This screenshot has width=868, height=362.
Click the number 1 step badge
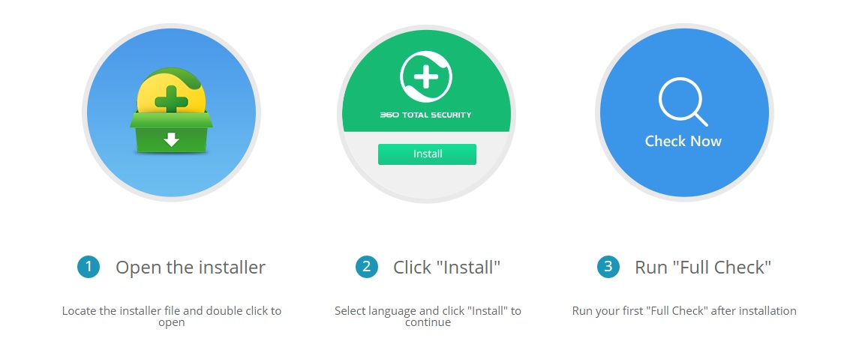(89, 267)
